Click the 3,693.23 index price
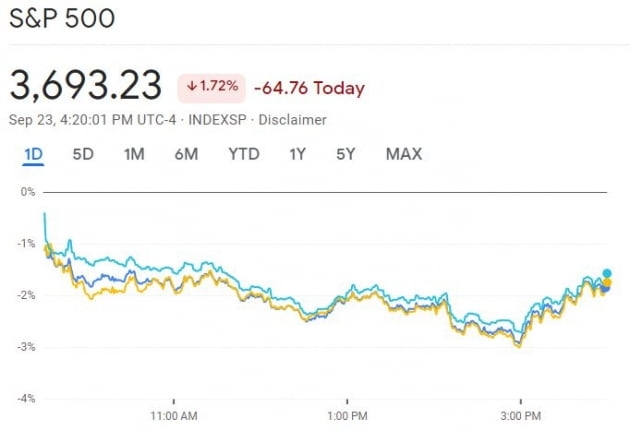 pos(86,86)
